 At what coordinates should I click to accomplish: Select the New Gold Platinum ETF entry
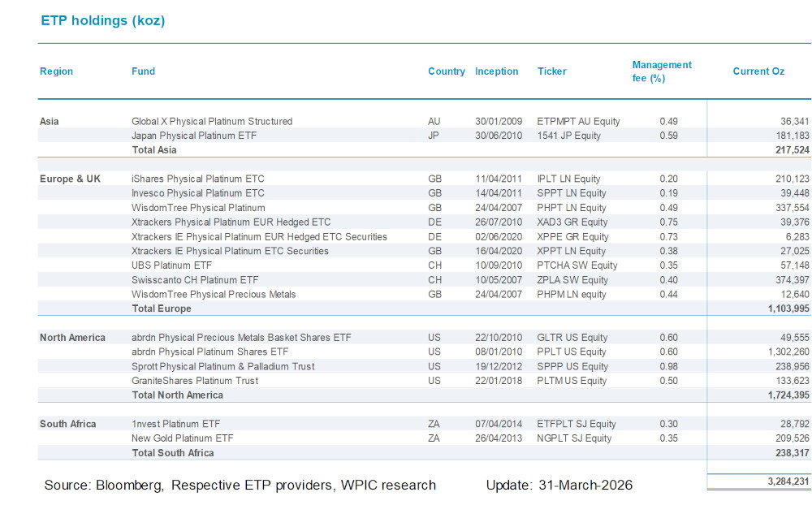(182, 438)
